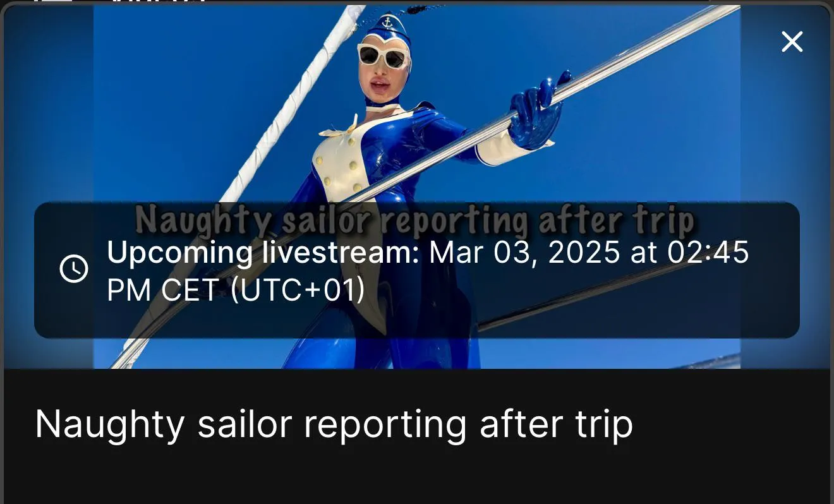Screen dimensions: 834x504
Task: Click the clock icon in the banner
Action: pyautogui.click(x=74, y=269)
